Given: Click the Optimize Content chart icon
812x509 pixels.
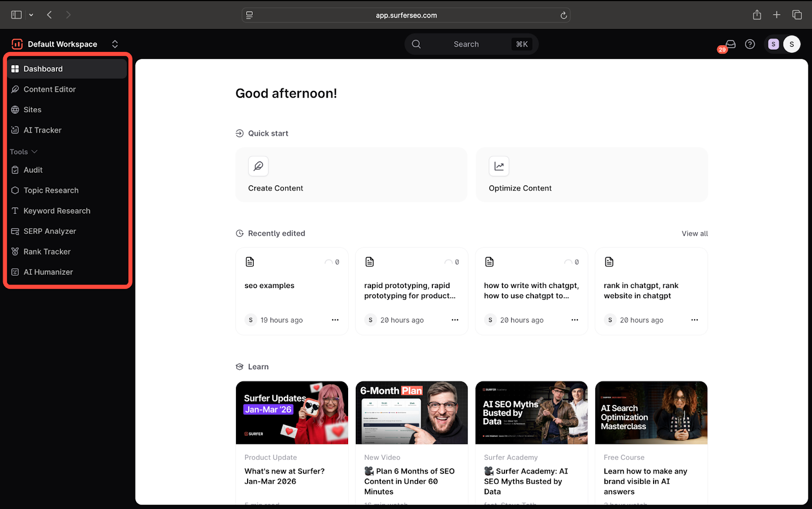Looking at the screenshot, I should [499, 166].
